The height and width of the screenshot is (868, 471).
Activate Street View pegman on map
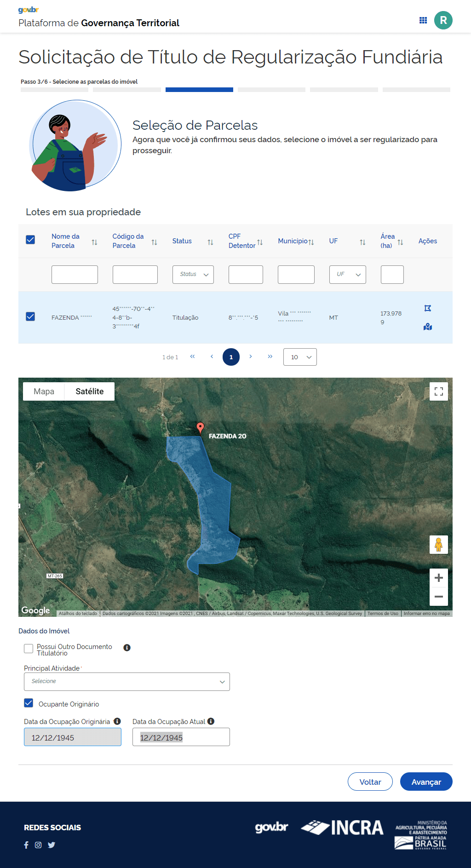tap(438, 545)
